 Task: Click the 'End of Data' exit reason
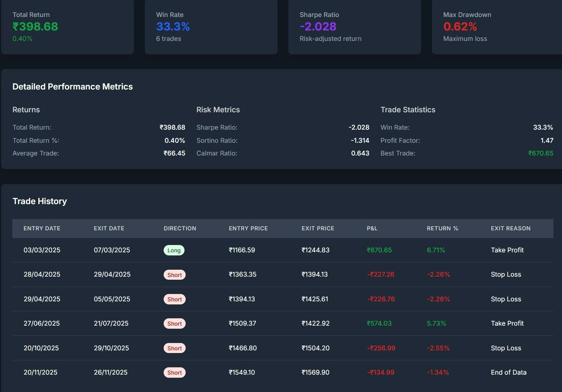[509, 372]
